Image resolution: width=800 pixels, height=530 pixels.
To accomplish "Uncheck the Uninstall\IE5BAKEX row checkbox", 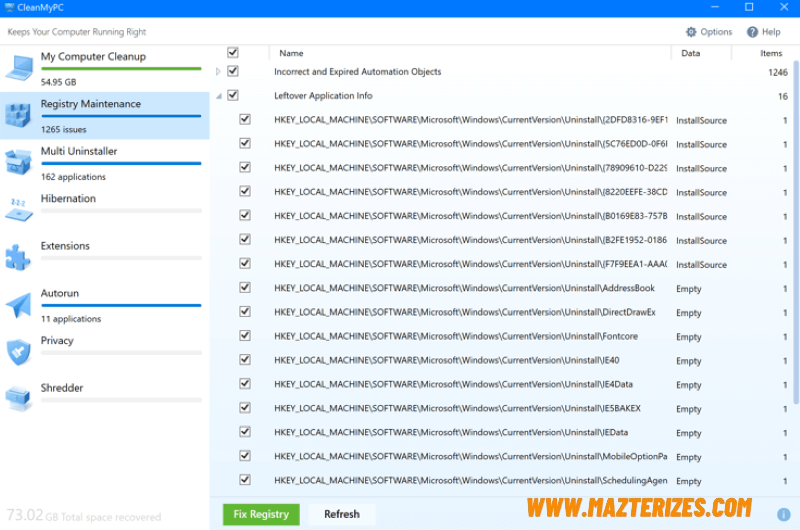I will tap(245, 408).
